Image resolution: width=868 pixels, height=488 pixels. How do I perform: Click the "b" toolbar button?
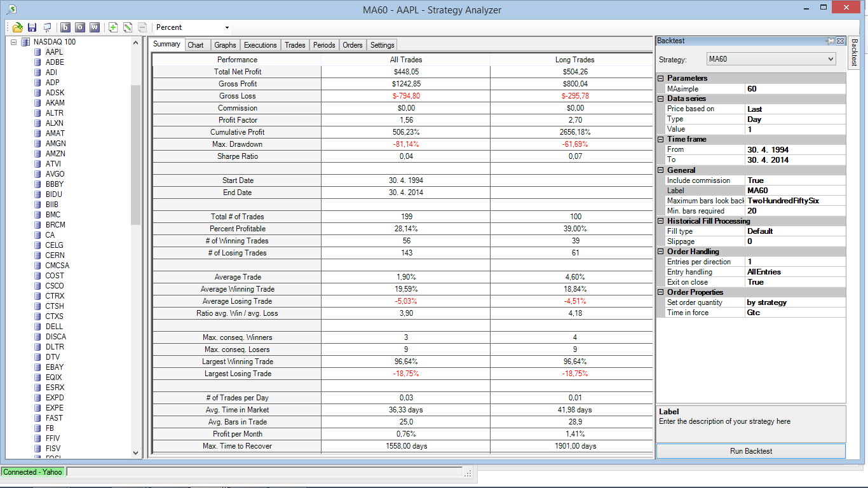click(x=65, y=27)
